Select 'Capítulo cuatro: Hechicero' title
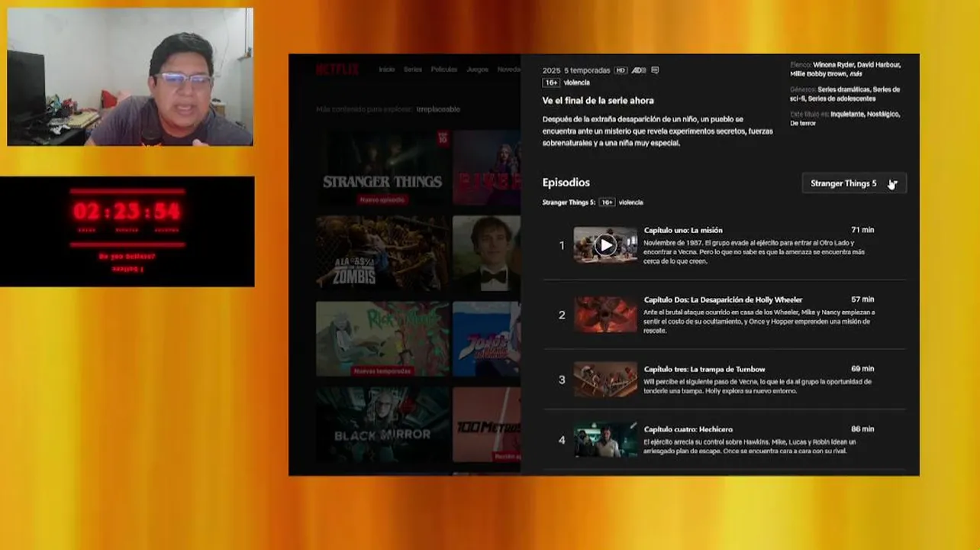The image size is (980, 550). click(x=688, y=429)
